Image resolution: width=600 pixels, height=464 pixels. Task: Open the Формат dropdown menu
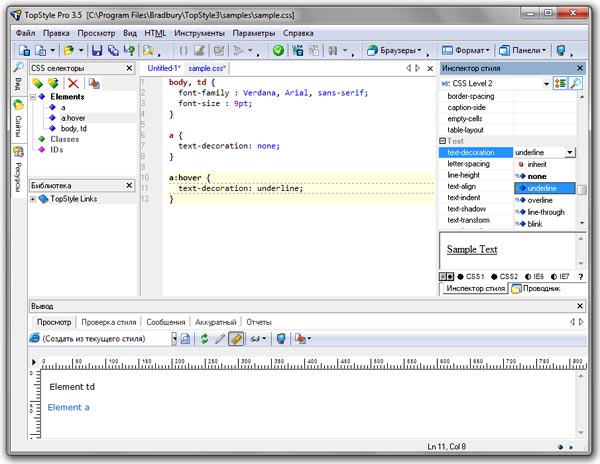(466, 50)
